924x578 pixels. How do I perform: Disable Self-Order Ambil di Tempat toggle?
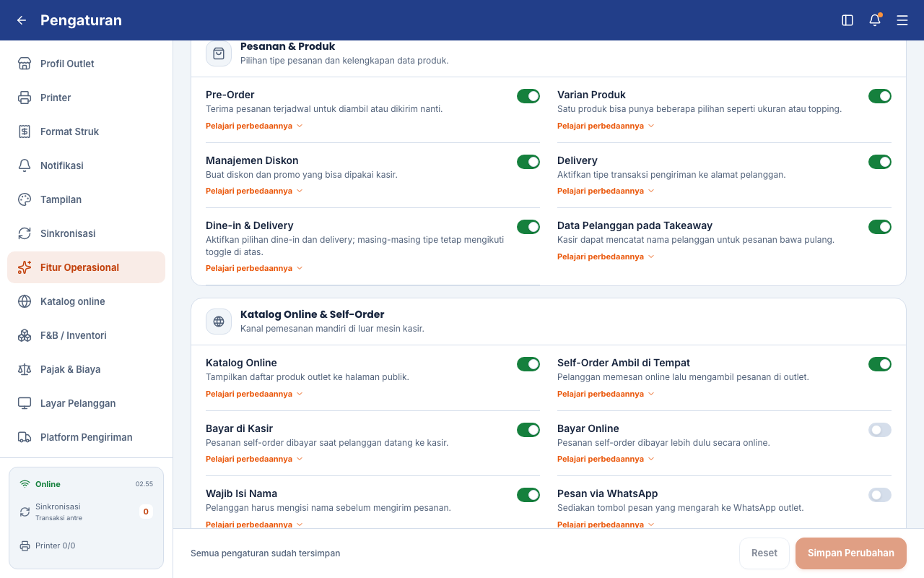tap(880, 364)
